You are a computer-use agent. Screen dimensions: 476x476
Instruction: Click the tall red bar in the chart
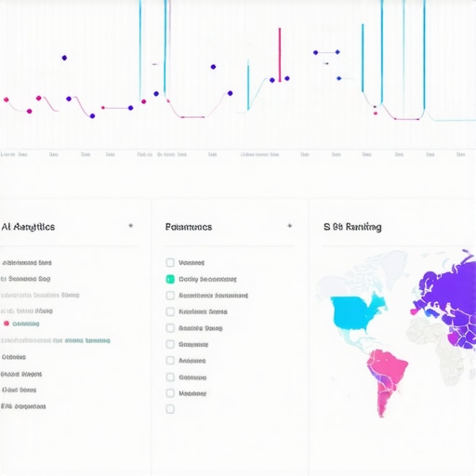[x=280, y=55]
